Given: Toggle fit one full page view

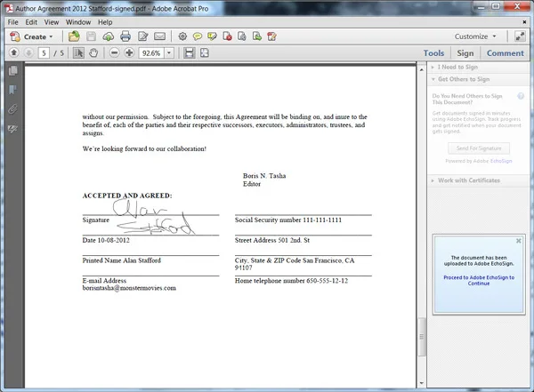Looking at the screenshot, I should [205, 52].
